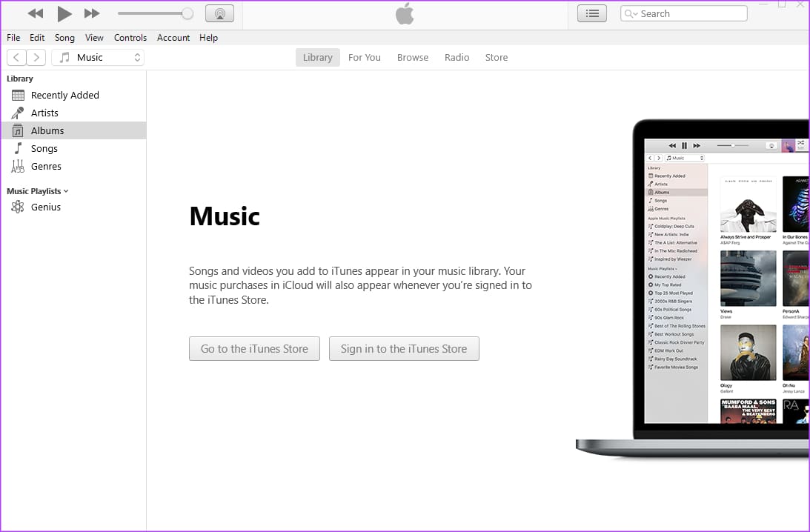This screenshot has width=810, height=532.
Task: Click Go to the iTunes Store button
Action: 254,349
